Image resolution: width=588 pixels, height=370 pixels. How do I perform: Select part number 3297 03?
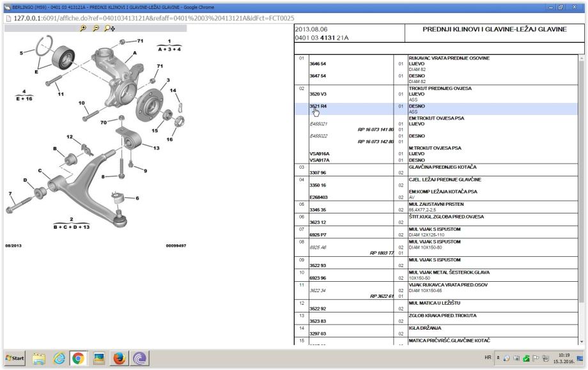pos(318,334)
